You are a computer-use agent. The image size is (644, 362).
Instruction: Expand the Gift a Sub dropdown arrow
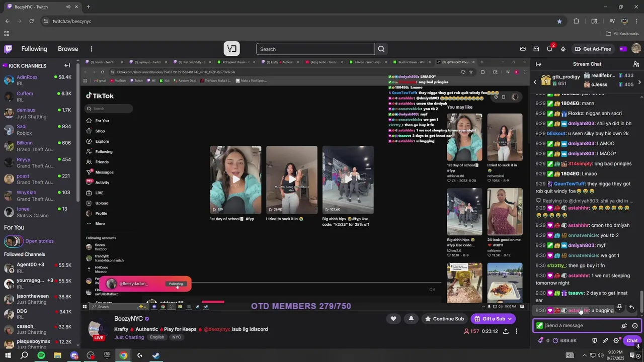(510, 319)
